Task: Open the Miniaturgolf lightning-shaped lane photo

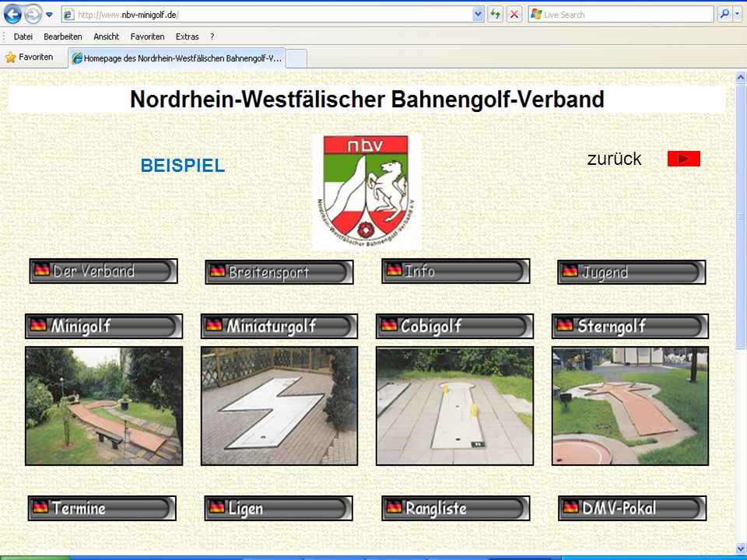Action: 279,406
